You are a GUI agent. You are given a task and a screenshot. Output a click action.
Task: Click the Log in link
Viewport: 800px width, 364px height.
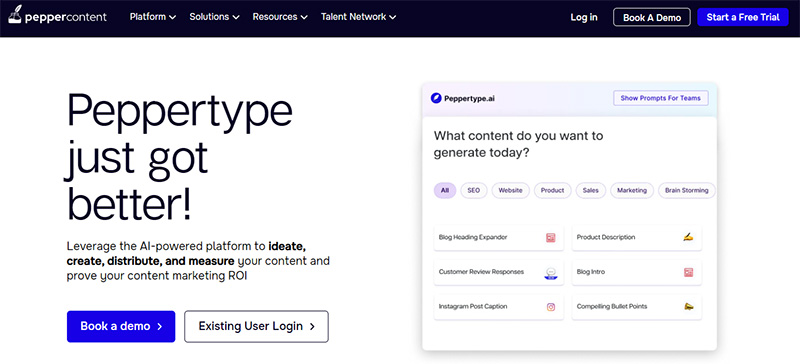[584, 17]
